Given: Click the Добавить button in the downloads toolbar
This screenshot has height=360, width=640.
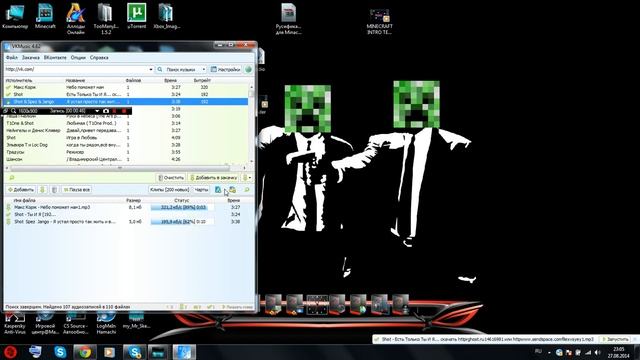Looking at the screenshot, I should coord(21,190).
